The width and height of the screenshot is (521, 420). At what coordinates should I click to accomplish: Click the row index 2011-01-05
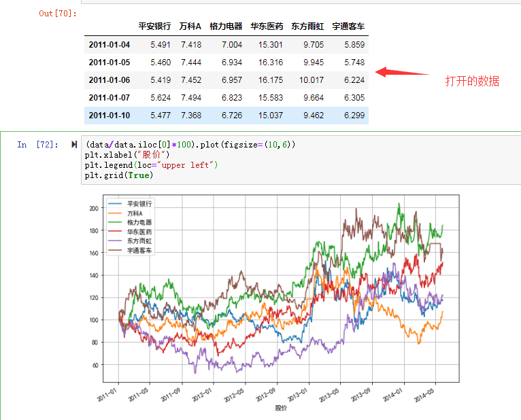[110, 63]
